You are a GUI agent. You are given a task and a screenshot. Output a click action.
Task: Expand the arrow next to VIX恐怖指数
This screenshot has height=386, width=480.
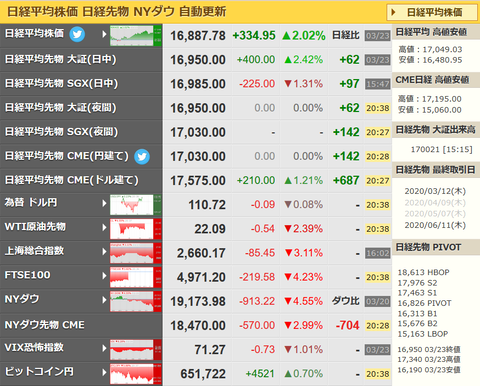(104, 348)
